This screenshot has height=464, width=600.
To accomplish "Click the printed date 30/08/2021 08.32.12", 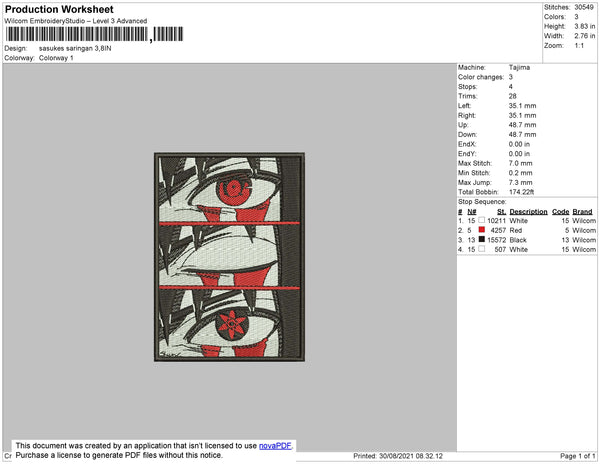I will pos(411,456).
